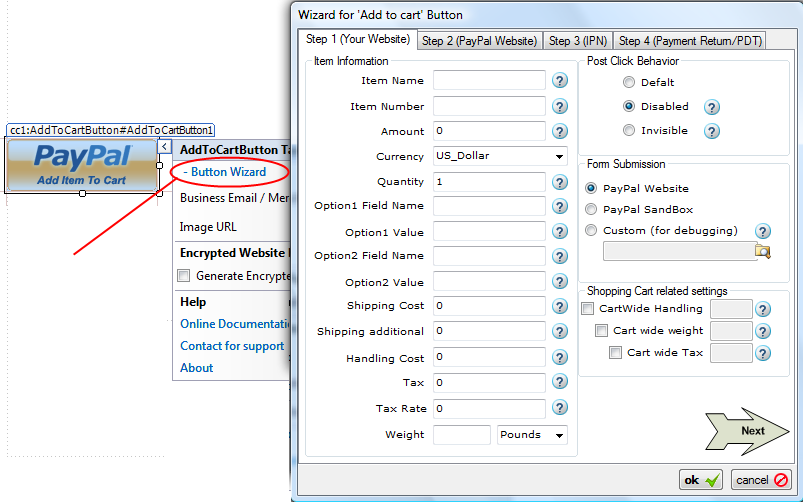Open help for Option1 Field Name
Screen dimensions: 803x502
(x=560, y=206)
